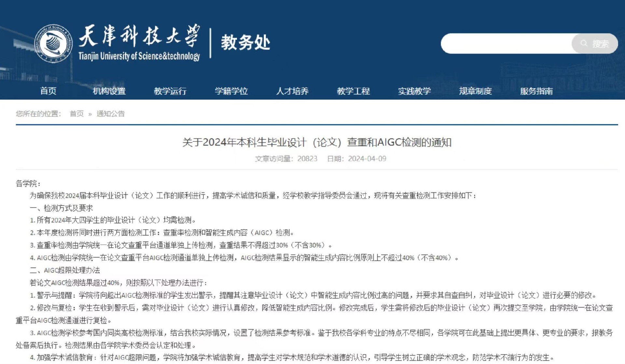Click the line 1.所有2024年大四学生的毕业设计
This screenshot has width=625, height=364.
[x=113, y=220]
